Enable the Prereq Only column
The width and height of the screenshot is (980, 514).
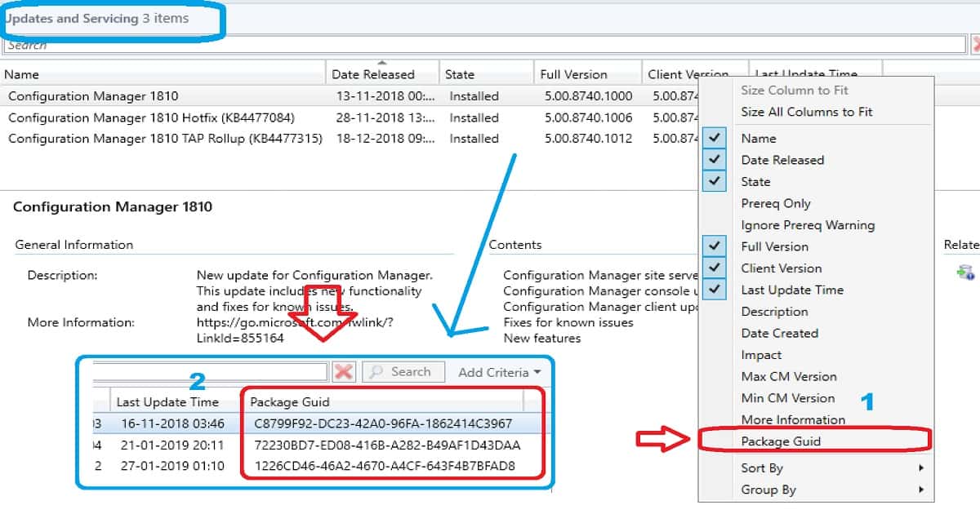click(x=776, y=203)
